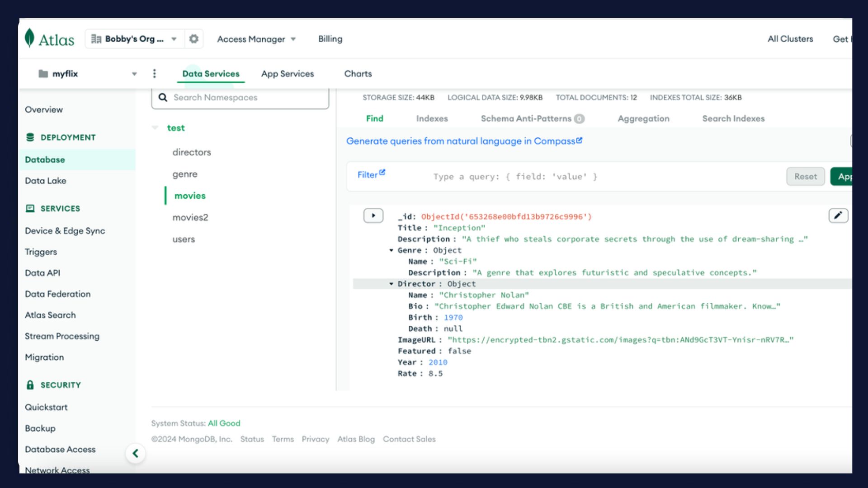Click the Reset button
868x488 pixels.
coord(806,177)
